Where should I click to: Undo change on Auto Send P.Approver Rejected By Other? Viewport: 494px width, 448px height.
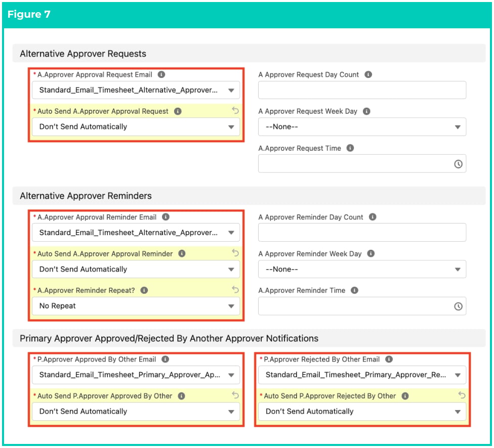[462, 395]
